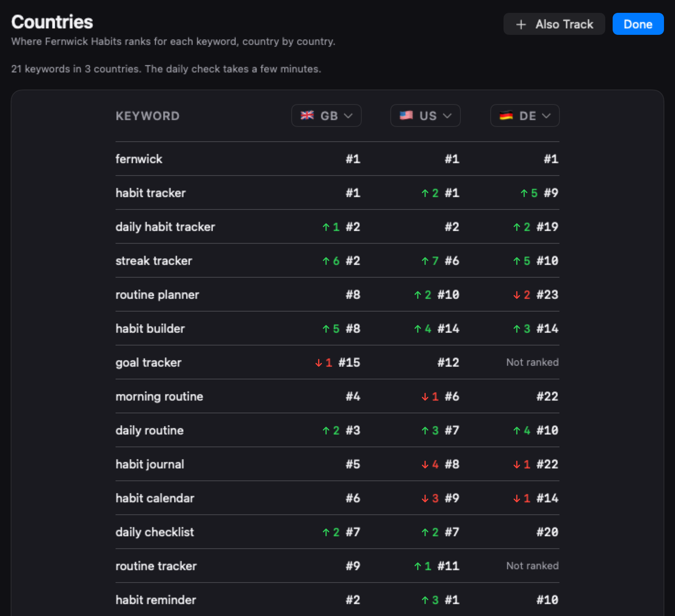Select the 'habit builder' keyword
Screen dimensions: 675x616
pos(150,329)
